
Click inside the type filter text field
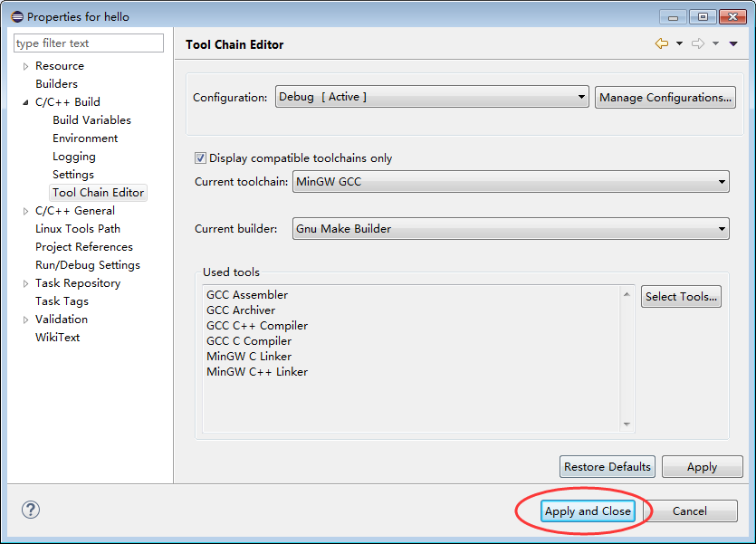coord(88,43)
